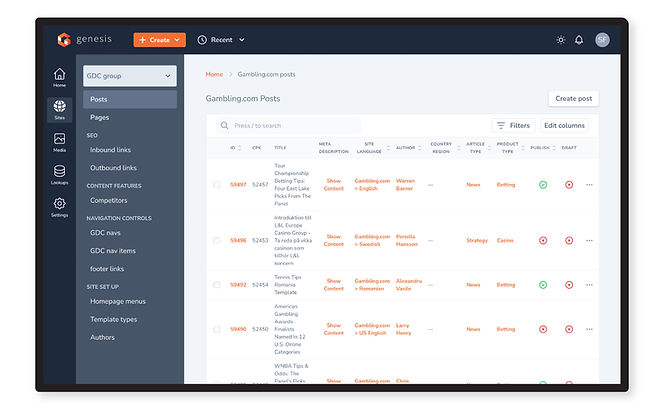Select the checkbox for post 59492
The image size is (664, 408).
tap(217, 285)
